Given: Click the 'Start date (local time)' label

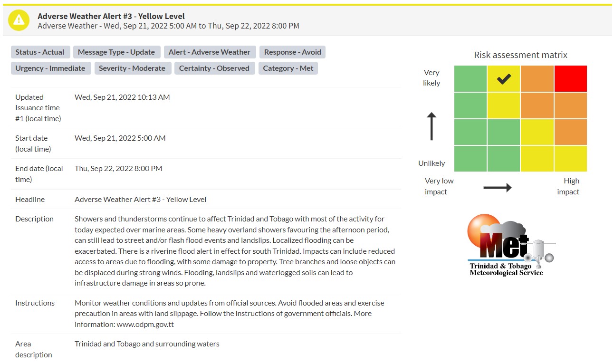Looking at the screenshot, I should point(33,144).
